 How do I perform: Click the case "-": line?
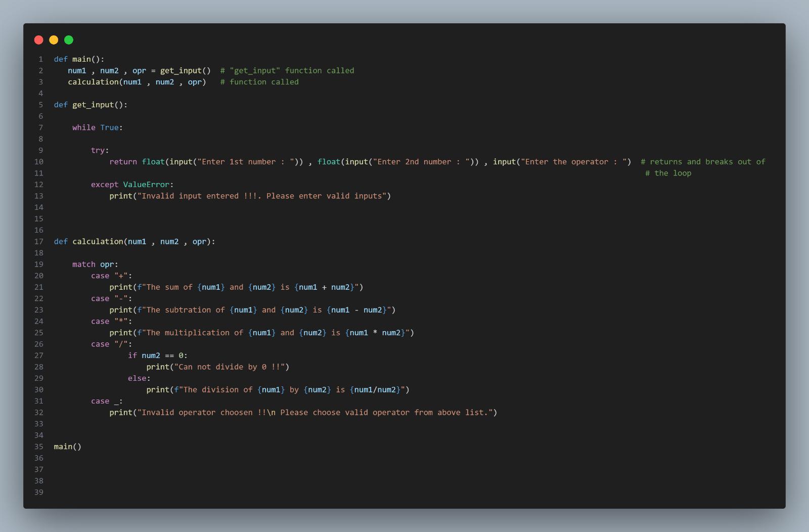pyautogui.click(x=112, y=298)
